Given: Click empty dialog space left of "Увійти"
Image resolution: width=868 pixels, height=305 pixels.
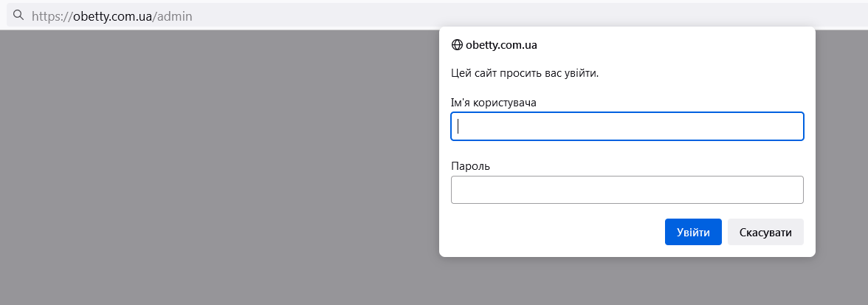Looking at the screenshot, I should pyautogui.click(x=554, y=232).
